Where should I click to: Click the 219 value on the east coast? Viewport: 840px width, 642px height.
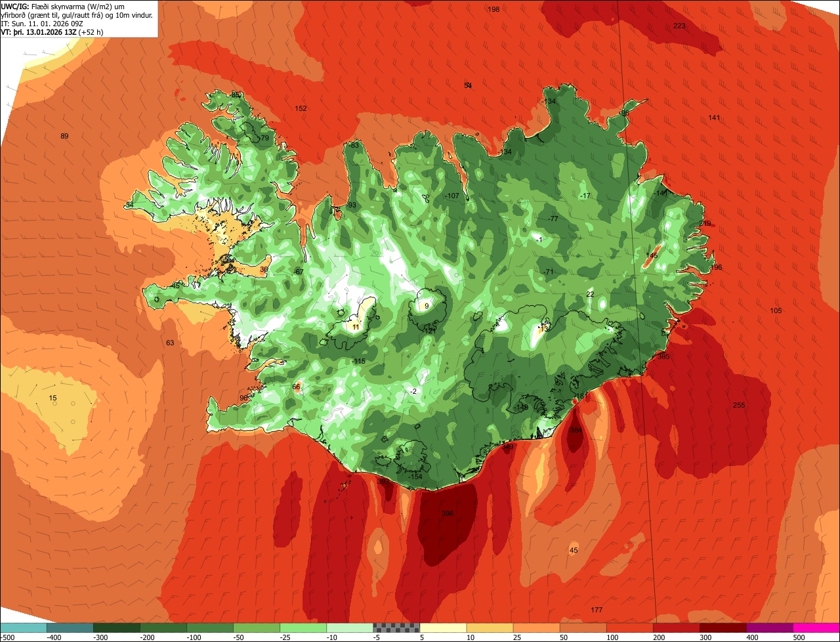pyautogui.click(x=705, y=223)
